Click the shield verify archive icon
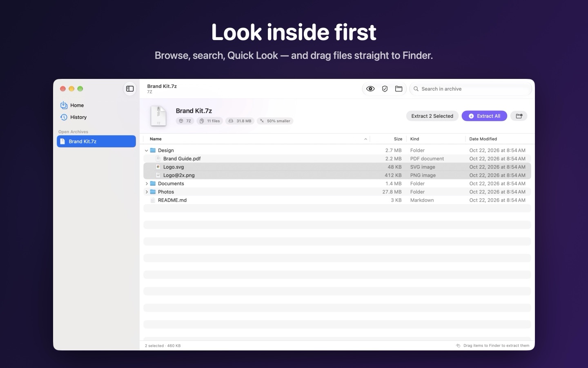This screenshot has width=588, height=368. point(385,89)
